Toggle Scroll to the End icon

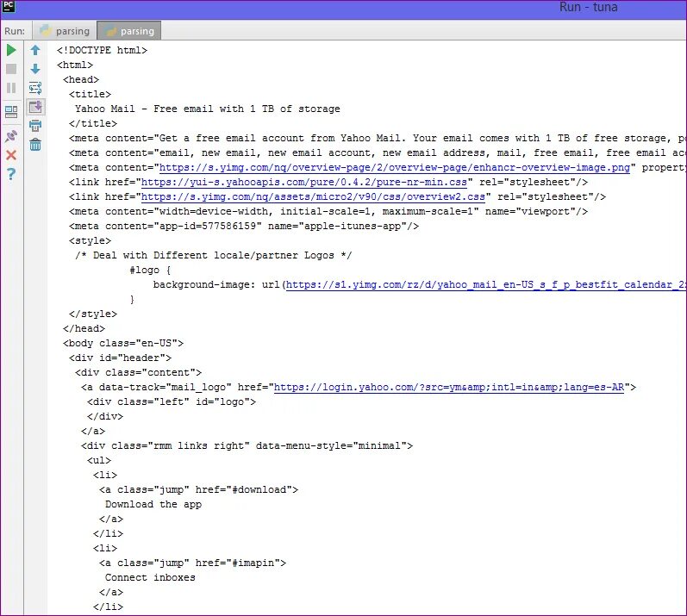[35, 107]
